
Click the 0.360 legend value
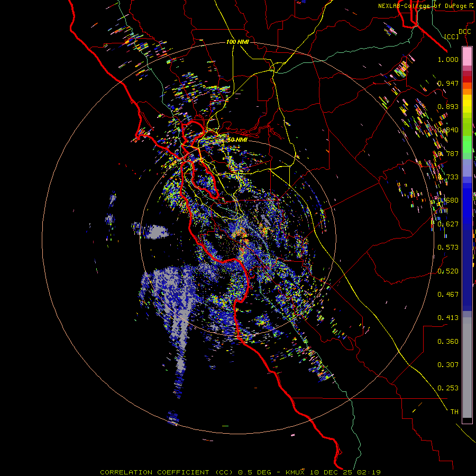[448, 341]
